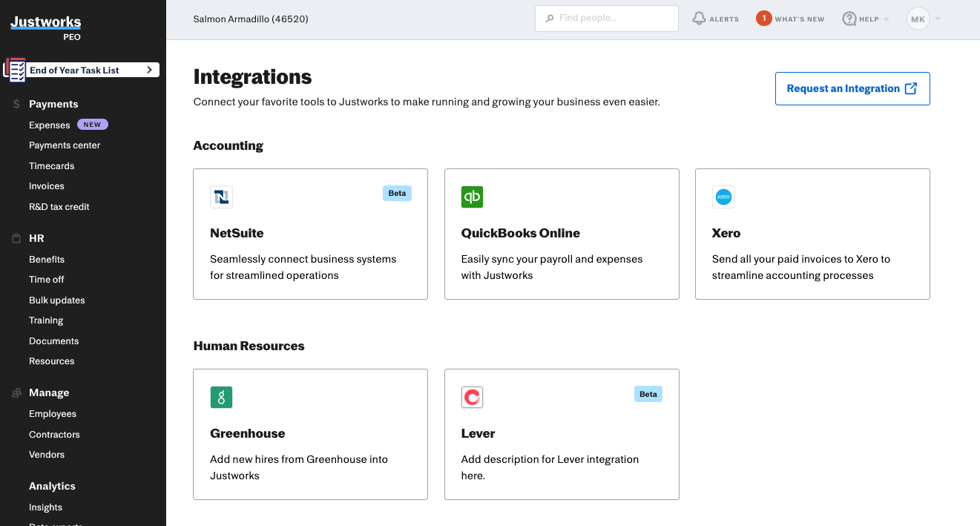The image size is (980, 526).
Task: Select Invoices from the sidebar
Action: click(47, 186)
